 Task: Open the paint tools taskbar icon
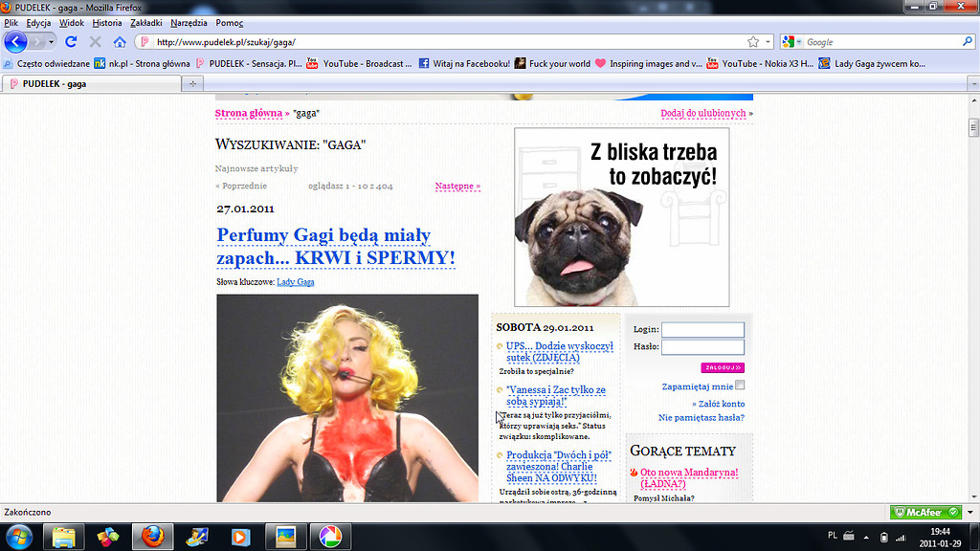[x=196, y=537]
